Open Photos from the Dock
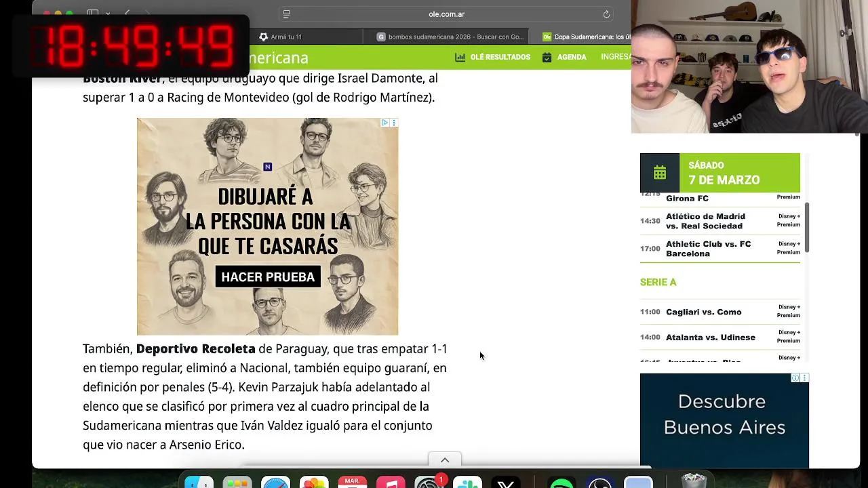 [314, 483]
